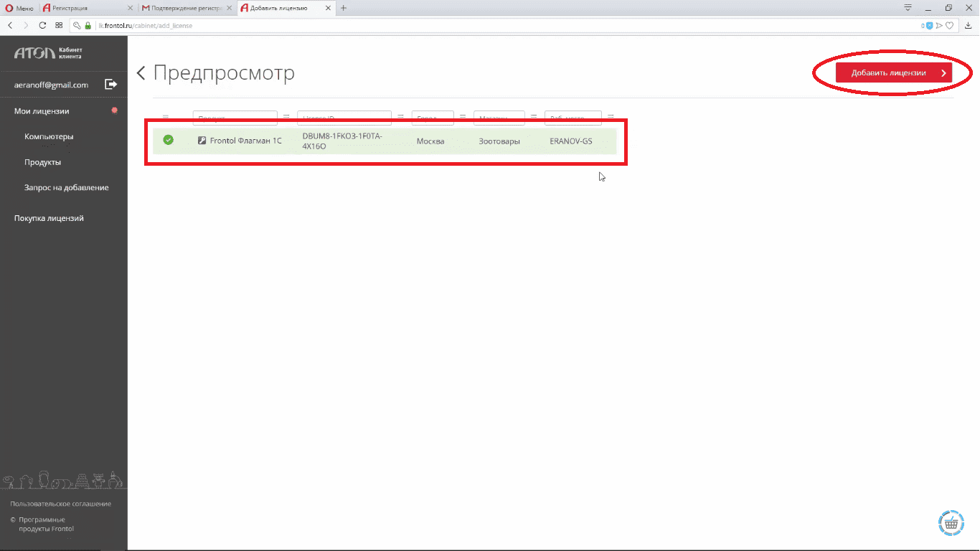Close the Регистрация tab

130,8
